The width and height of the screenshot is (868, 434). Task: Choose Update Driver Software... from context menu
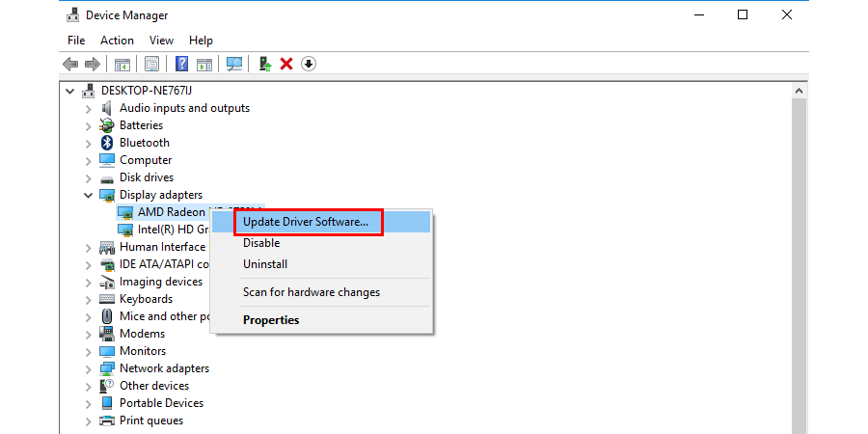(x=321, y=222)
